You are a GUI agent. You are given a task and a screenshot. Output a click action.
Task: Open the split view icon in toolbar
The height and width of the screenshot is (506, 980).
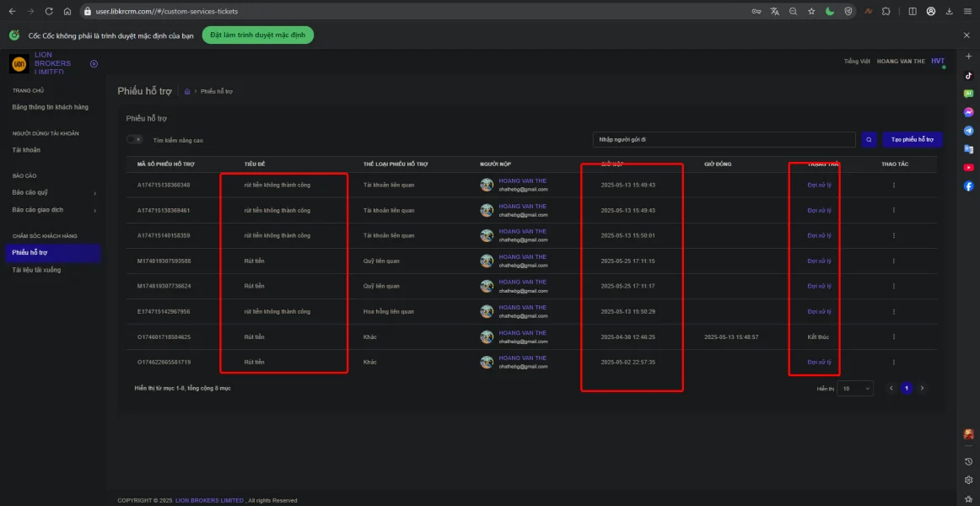(x=913, y=11)
